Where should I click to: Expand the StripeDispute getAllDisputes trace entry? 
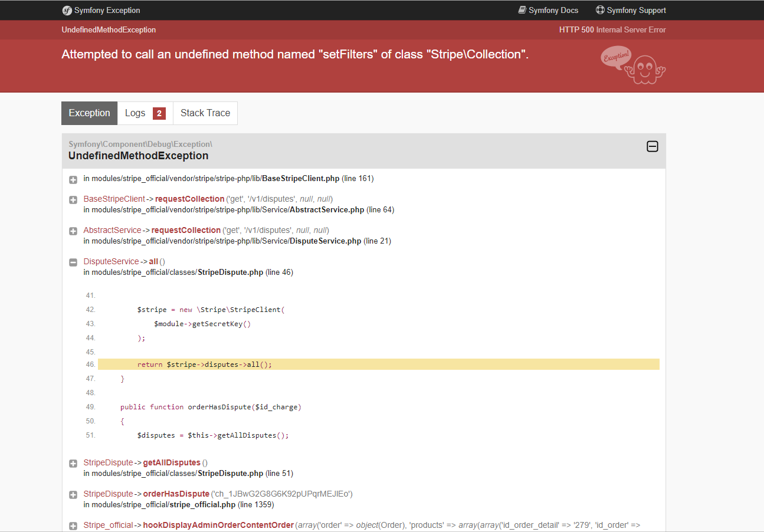[73, 464]
